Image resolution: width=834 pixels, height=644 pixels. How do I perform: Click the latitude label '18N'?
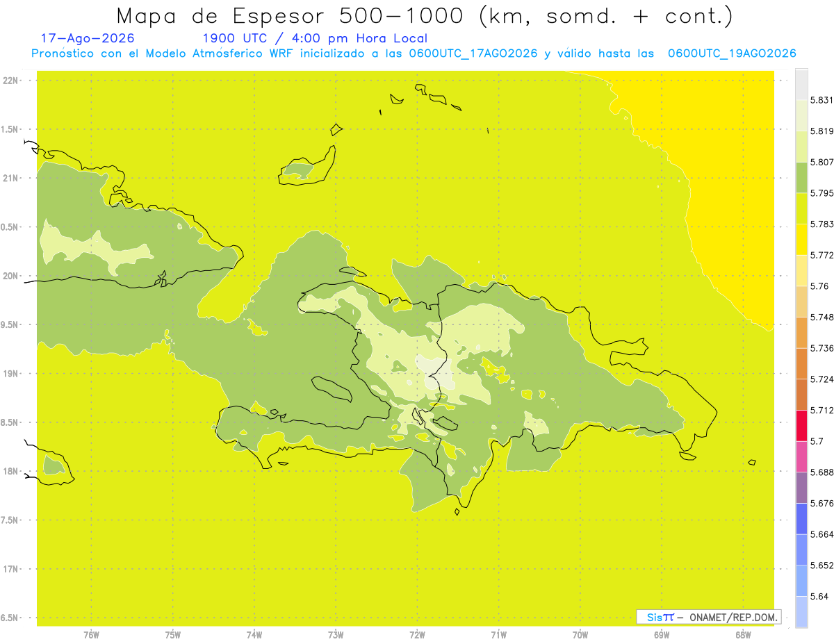(x=10, y=471)
